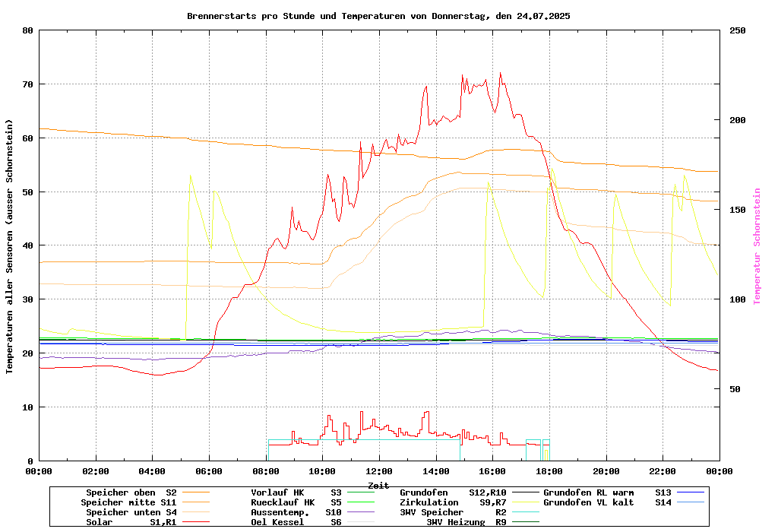Click the 12:00 tick on time axis

tap(379, 471)
